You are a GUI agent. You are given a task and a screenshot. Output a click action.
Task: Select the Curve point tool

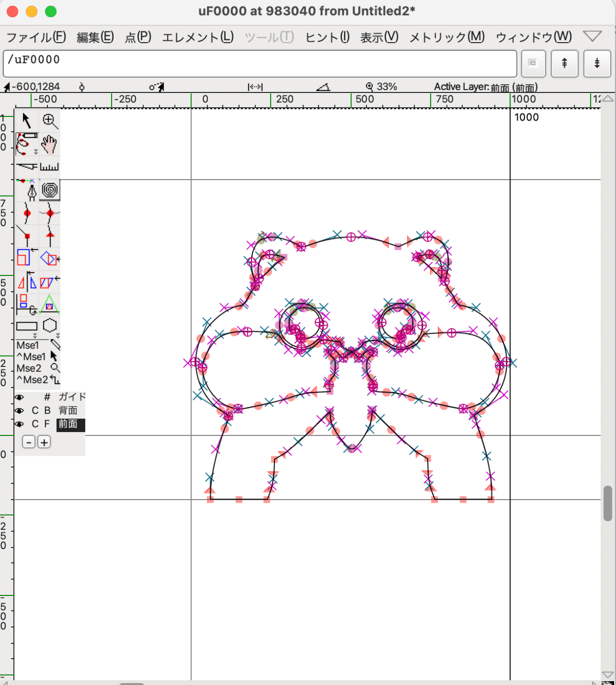pos(26,213)
